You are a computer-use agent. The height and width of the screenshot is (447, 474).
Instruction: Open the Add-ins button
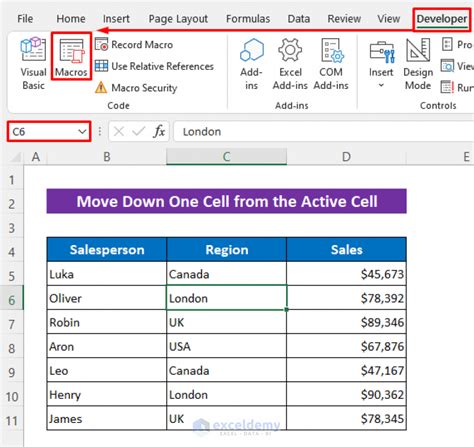click(x=251, y=64)
